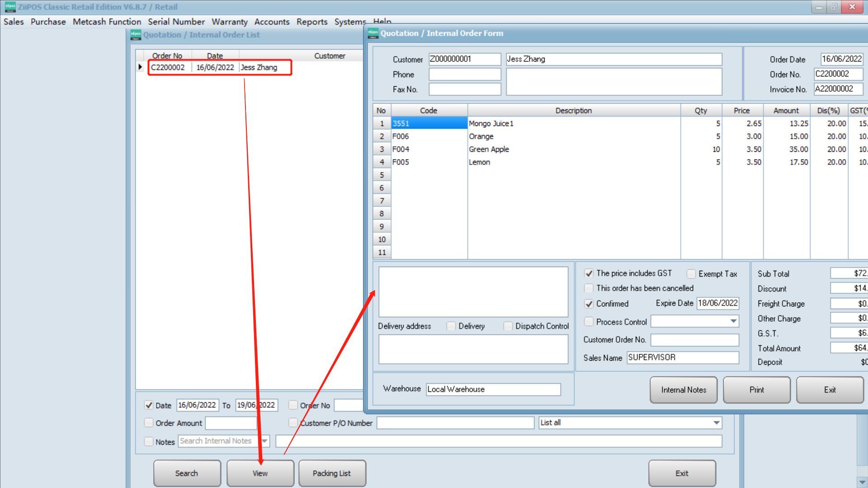Click the ZiiPOS icon on the Internal Order Form titlebar
Screen dimensions: 868x488
[x=373, y=33]
